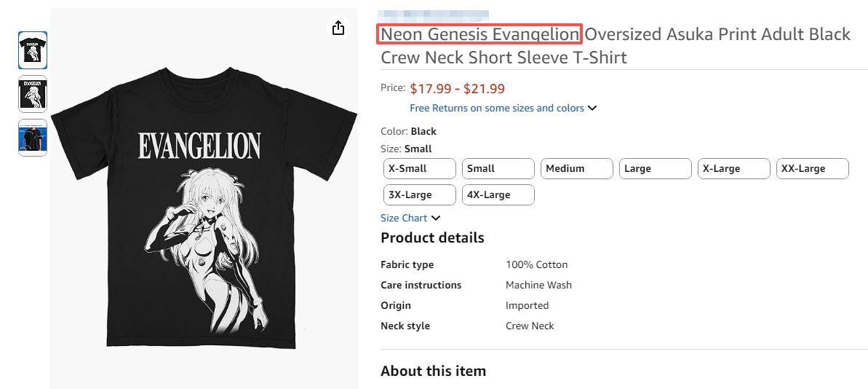Viewport: 868px width, 389px height.
Task: Select the second close-up print thumbnail
Action: pos(33,94)
